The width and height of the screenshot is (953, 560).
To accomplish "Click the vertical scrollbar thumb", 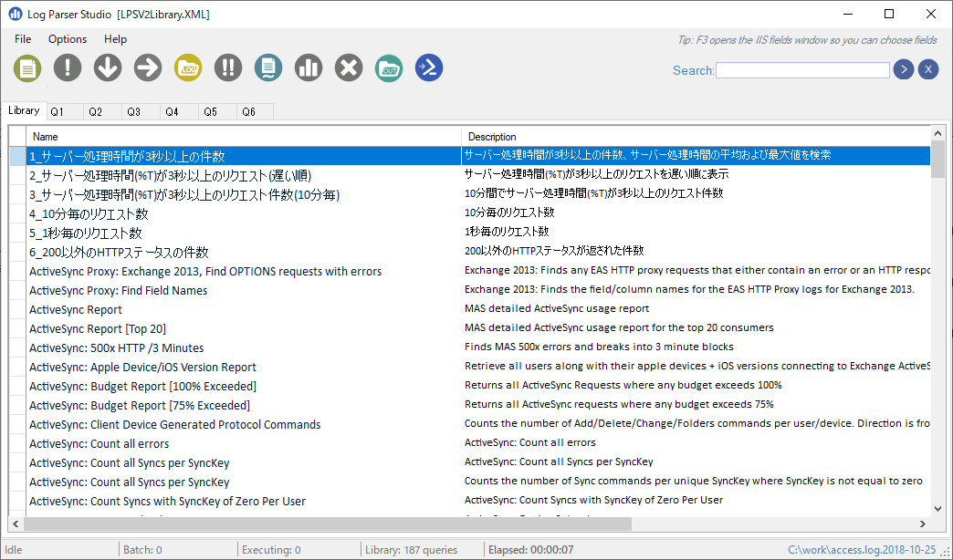I will (937, 160).
